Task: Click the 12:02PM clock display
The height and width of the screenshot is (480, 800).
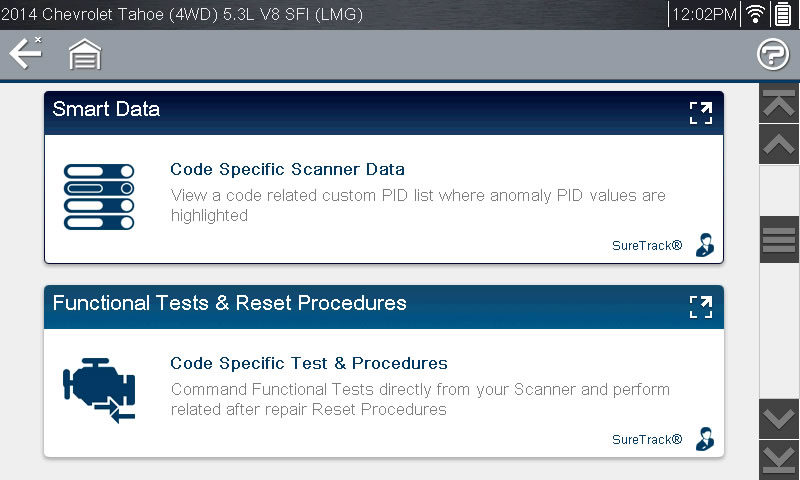Action: pos(705,14)
